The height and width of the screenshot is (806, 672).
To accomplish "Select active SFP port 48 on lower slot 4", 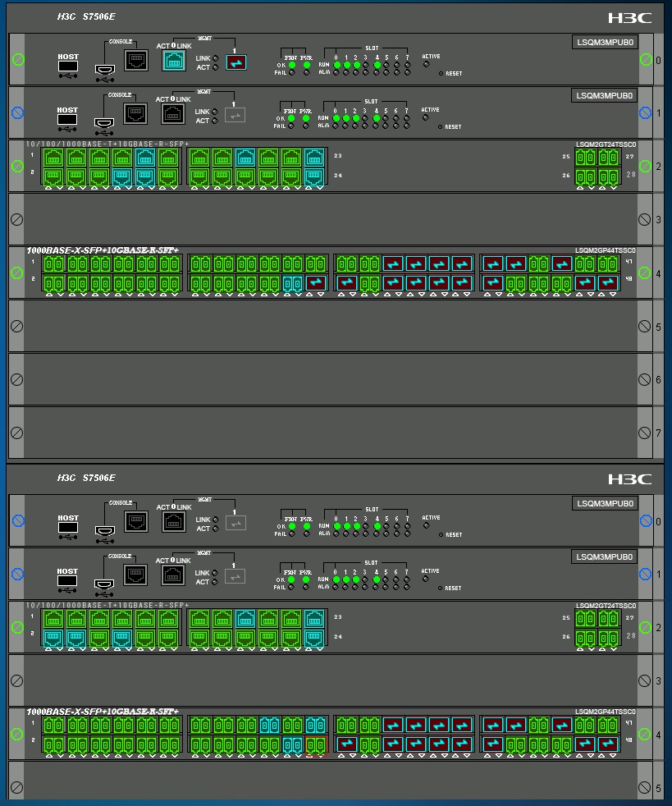I will (608, 744).
